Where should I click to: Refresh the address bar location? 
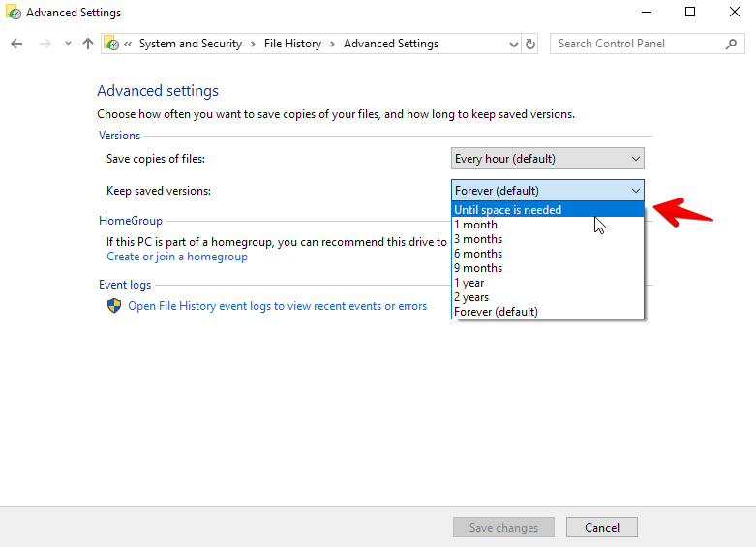pyautogui.click(x=529, y=44)
